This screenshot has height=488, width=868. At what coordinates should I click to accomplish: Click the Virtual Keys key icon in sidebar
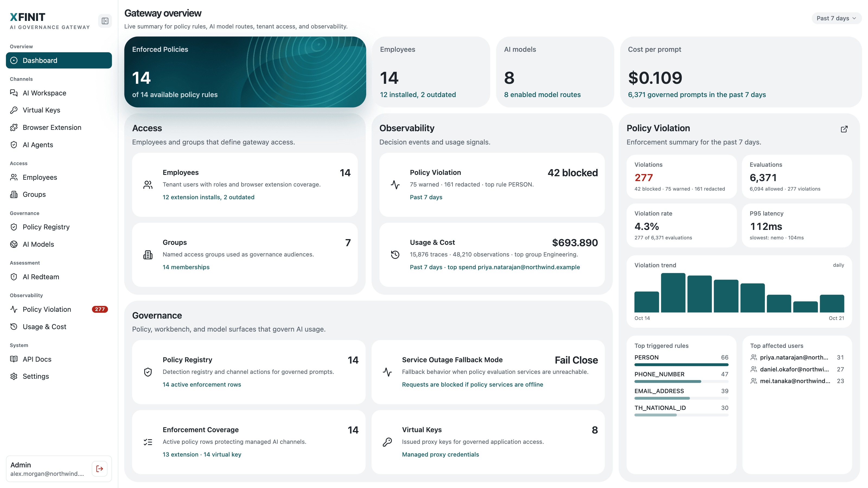pyautogui.click(x=14, y=110)
